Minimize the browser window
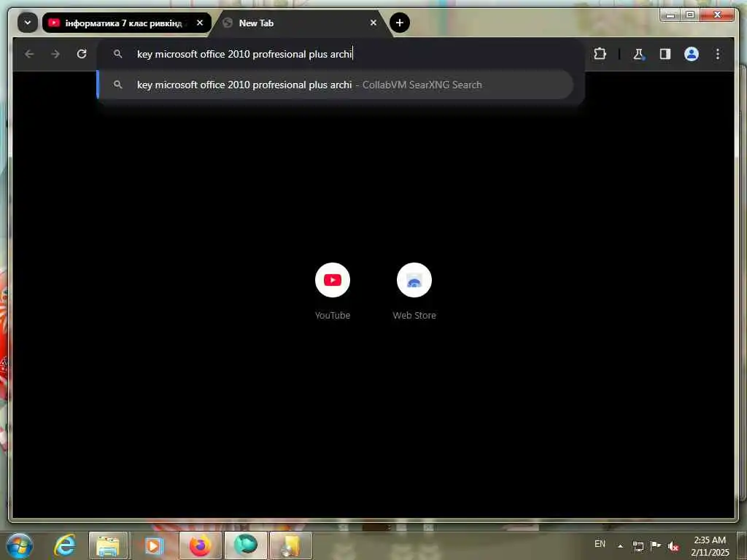The image size is (747, 560). 670,15
